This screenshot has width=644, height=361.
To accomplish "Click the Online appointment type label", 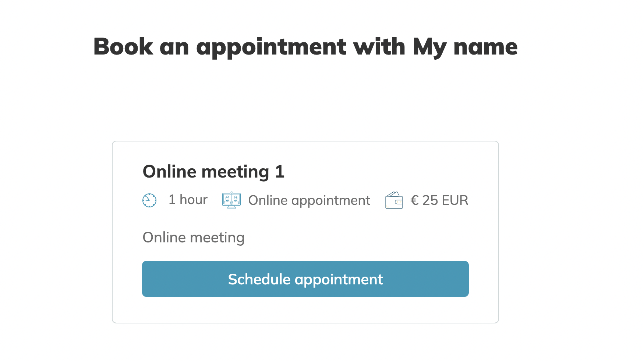I will click(x=309, y=200).
